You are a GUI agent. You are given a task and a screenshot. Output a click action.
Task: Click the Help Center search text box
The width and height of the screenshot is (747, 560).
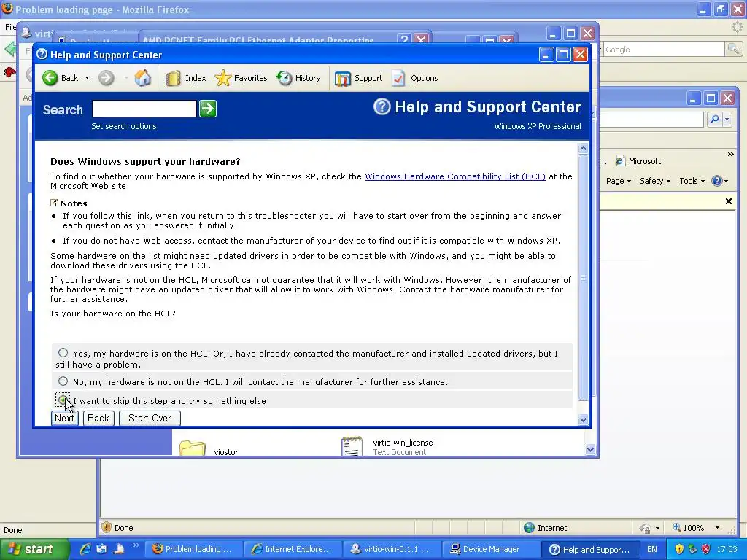click(x=144, y=109)
